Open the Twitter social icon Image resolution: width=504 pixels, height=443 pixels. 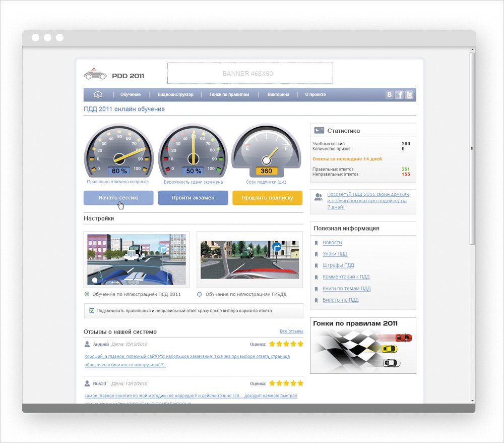[x=410, y=95]
